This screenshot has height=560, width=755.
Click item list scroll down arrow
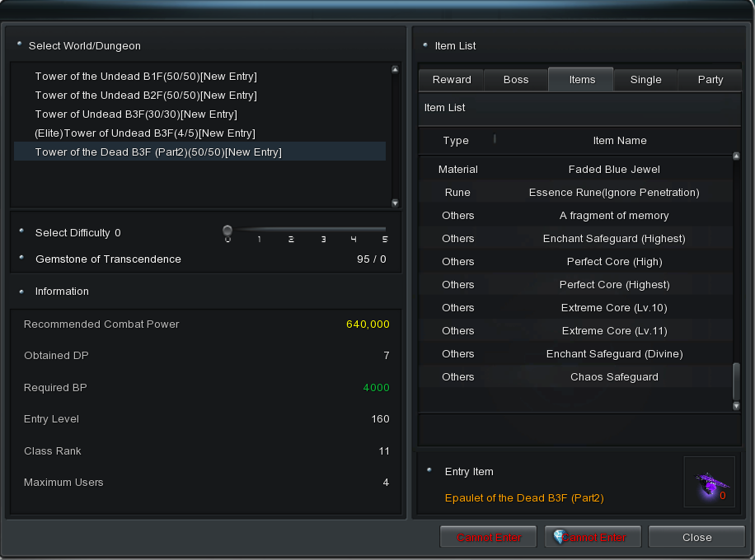click(736, 406)
